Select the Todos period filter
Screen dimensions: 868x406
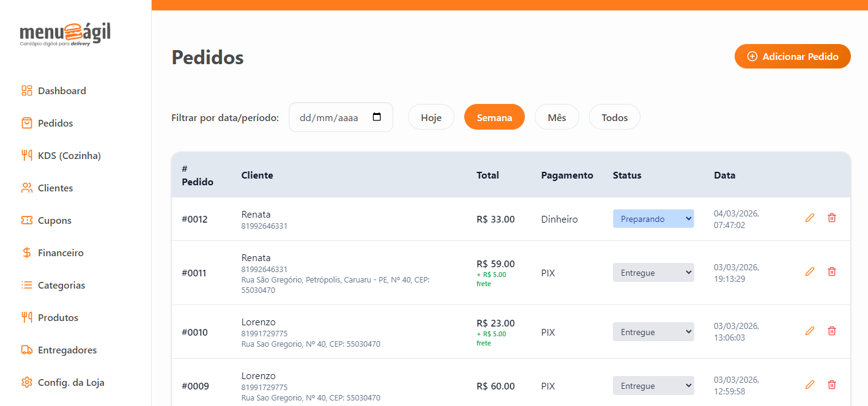(x=614, y=117)
